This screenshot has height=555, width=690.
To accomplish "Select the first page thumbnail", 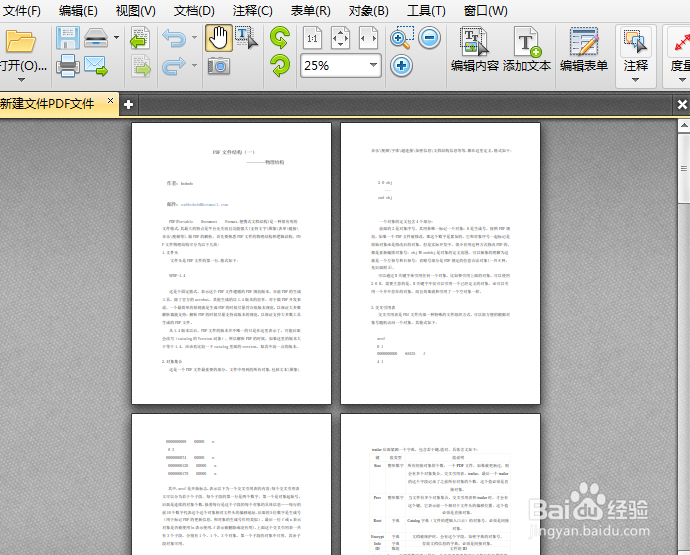I will tap(231, 263).
